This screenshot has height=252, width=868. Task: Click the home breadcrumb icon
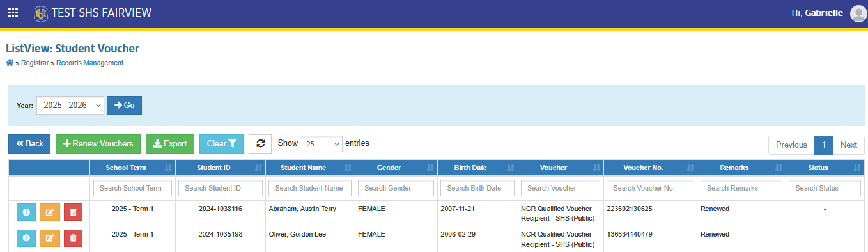pyautogui.click(x=10, y=63)
